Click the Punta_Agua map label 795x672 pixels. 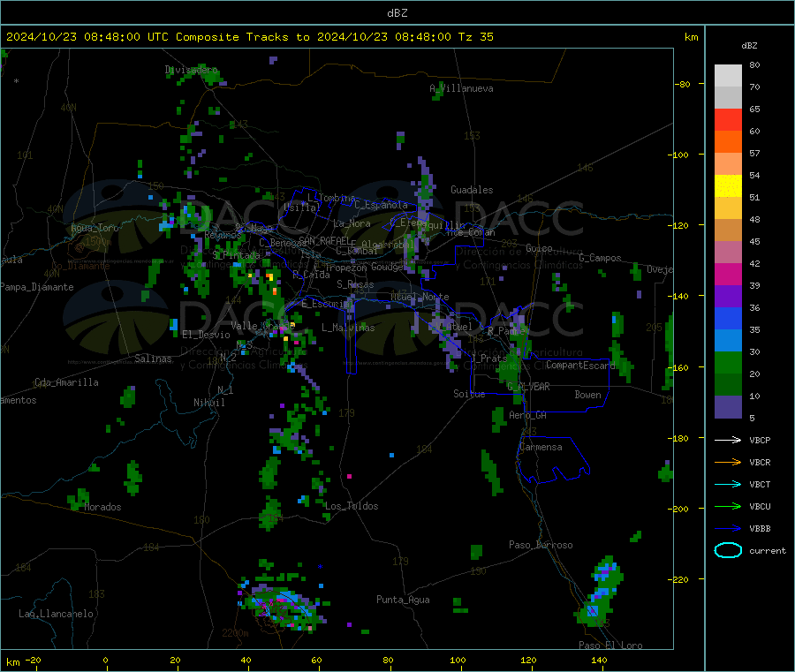click(403, 600)
